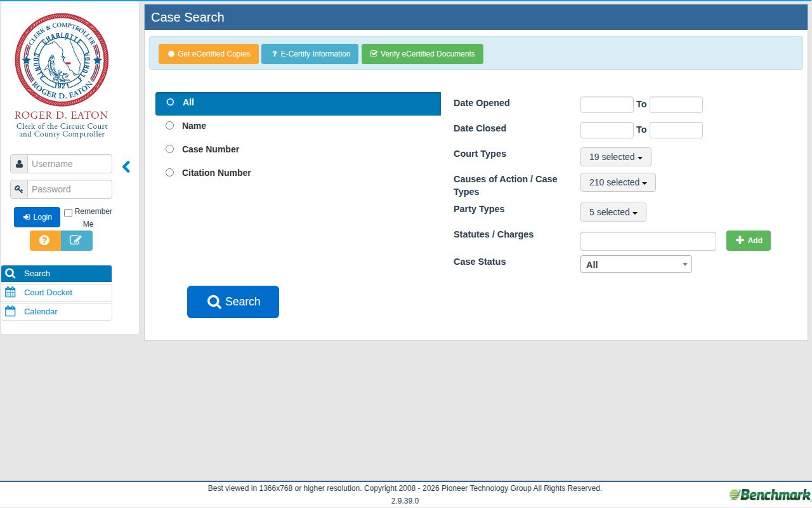This screenshot has height=508, width=812.
Task: Click the Benchmark logo in the footer
Action: pos(769,495)
